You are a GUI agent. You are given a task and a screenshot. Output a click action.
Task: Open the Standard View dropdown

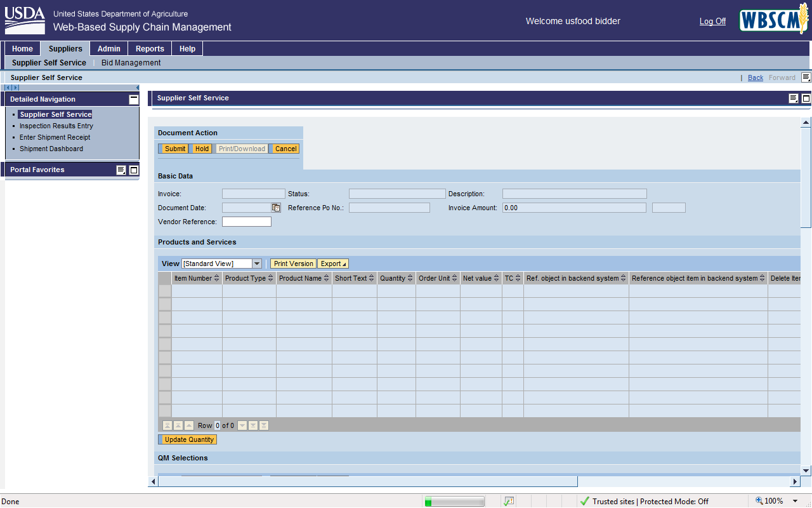click(x=256, y=264)
